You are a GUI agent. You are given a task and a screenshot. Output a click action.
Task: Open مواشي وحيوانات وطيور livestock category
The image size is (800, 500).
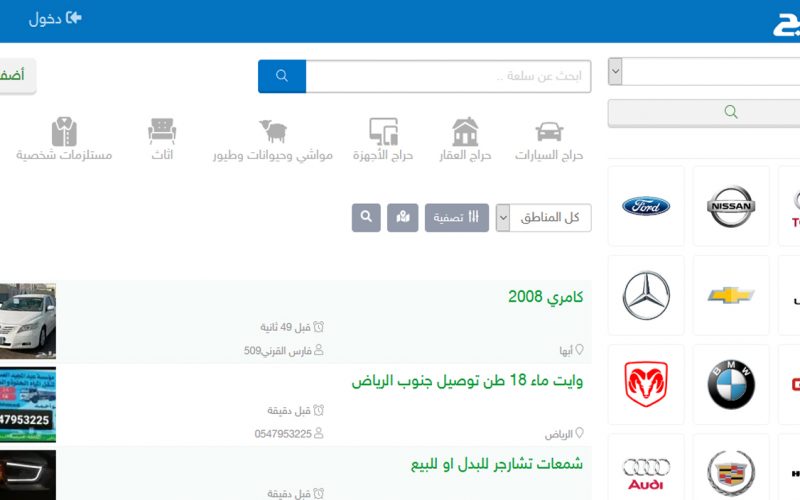(273, 140)
